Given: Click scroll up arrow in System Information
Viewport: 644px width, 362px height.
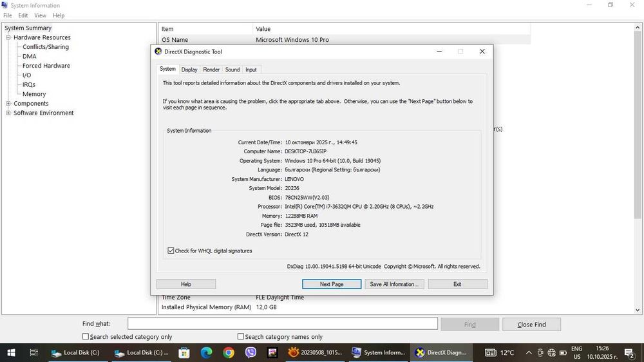Looking at the screenshot, I should [x=638, y=26].
